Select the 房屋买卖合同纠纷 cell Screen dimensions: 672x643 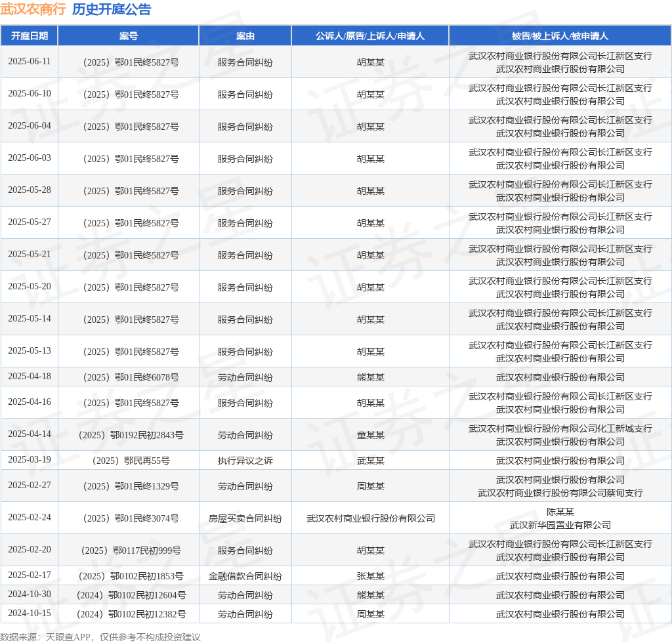[245, 518]
